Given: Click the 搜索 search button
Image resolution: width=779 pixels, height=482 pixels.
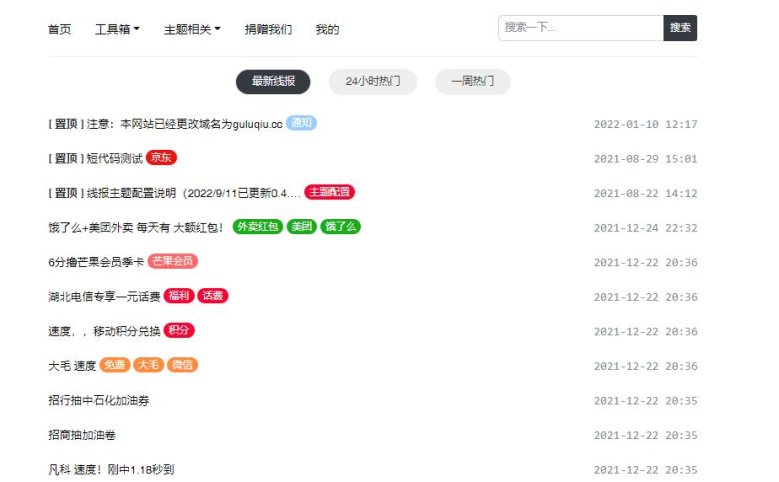Looking at the screenshot, I should coord(680,28).
